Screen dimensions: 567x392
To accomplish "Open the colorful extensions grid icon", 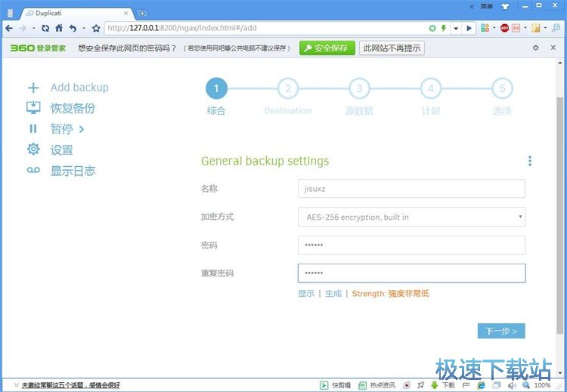I will click(x=485, y=28).
